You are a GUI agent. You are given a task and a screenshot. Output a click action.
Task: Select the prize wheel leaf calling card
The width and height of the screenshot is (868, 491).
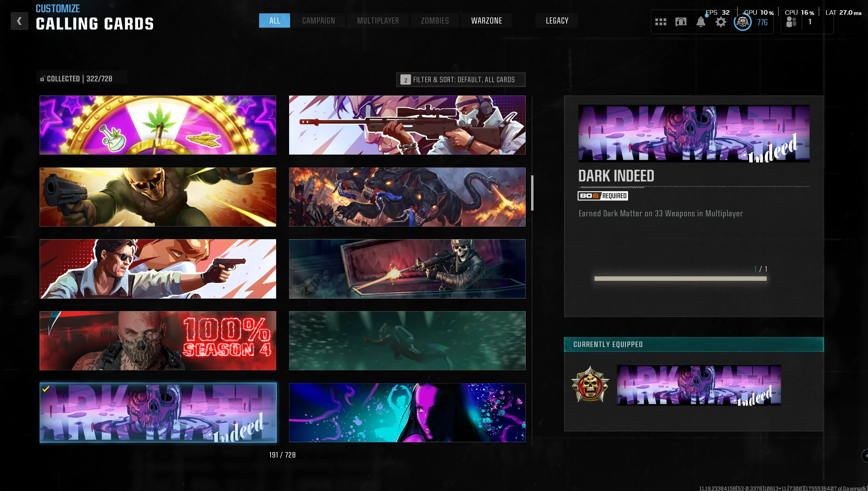point(158,125)
